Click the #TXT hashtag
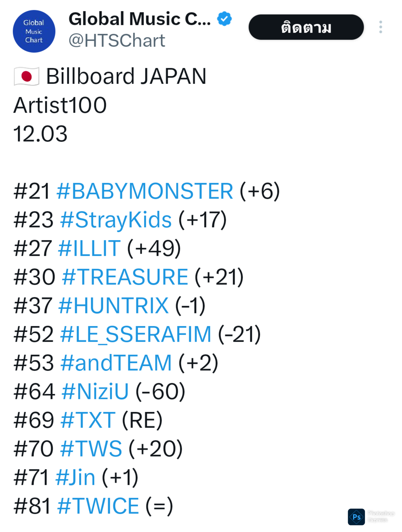402x532 pixels. (x=88, y=420)
